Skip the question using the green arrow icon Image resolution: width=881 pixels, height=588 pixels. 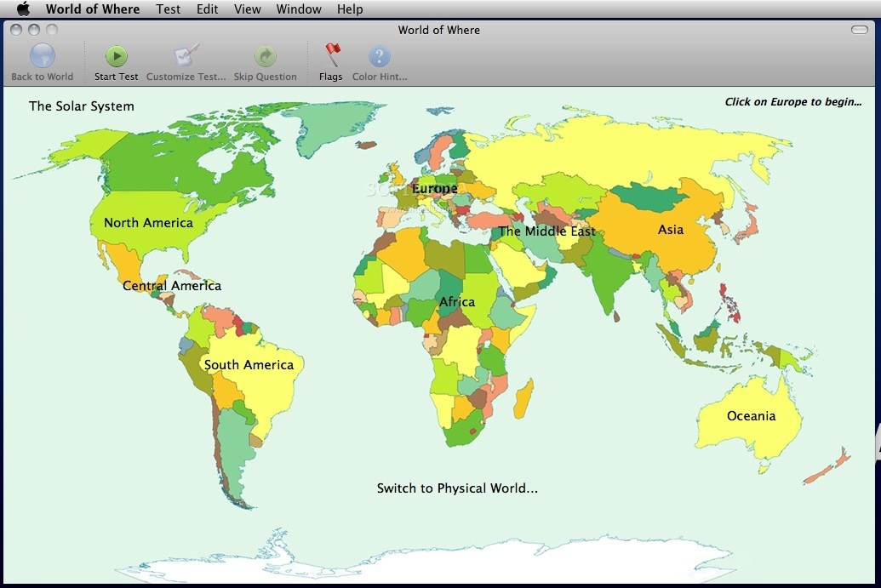click(x=266, y=56)
